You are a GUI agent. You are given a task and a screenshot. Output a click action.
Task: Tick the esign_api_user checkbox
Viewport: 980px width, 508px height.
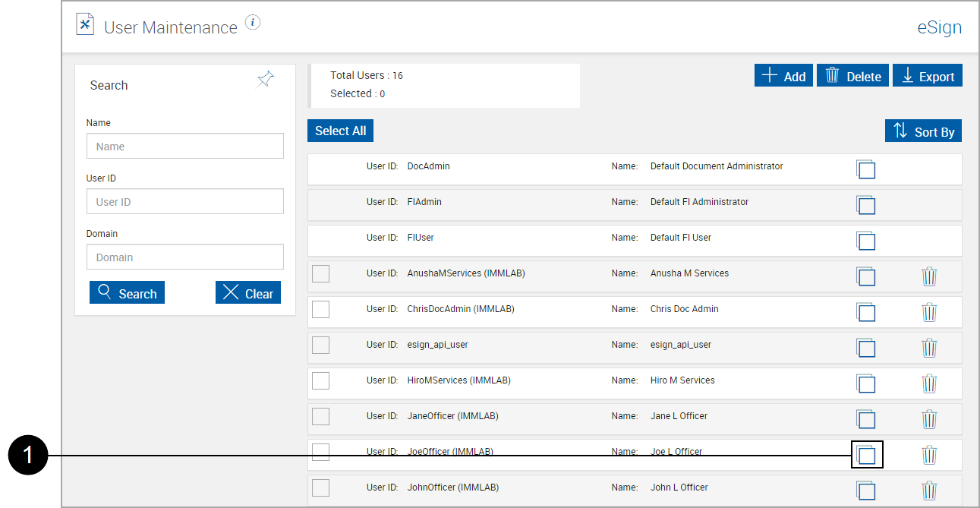(x=321, y=345)
